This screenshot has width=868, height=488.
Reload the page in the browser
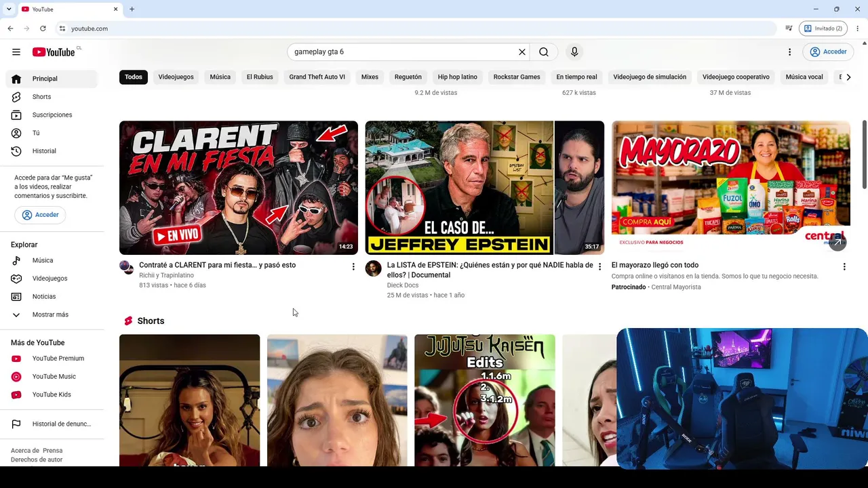(43, 28)
